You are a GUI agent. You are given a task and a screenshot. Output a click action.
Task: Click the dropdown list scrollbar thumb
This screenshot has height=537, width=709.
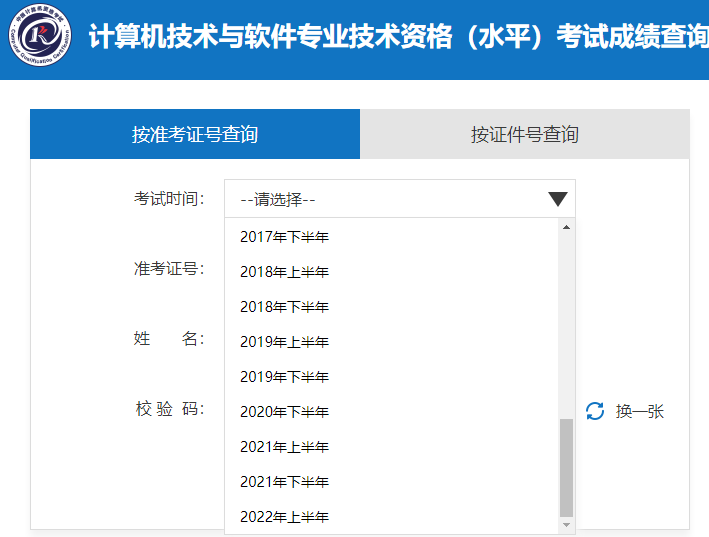pos(567,466)
